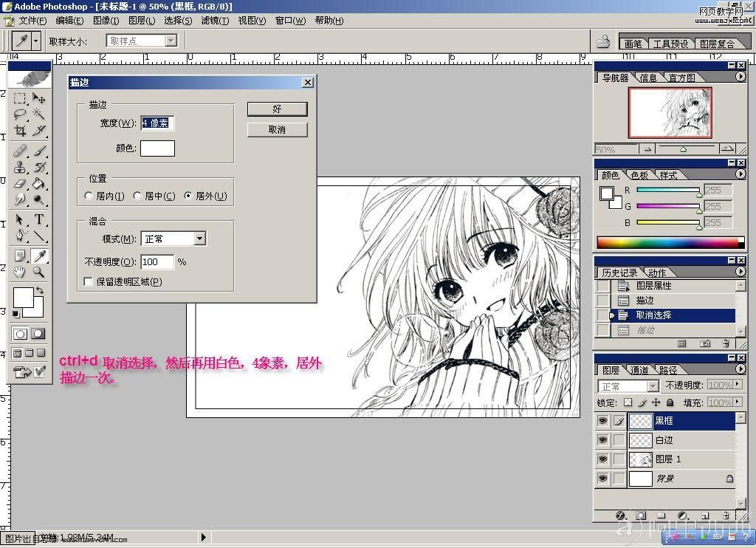Add a layer style in Layers panel
This screenshot has height=548, width=756.
point(620,516)
